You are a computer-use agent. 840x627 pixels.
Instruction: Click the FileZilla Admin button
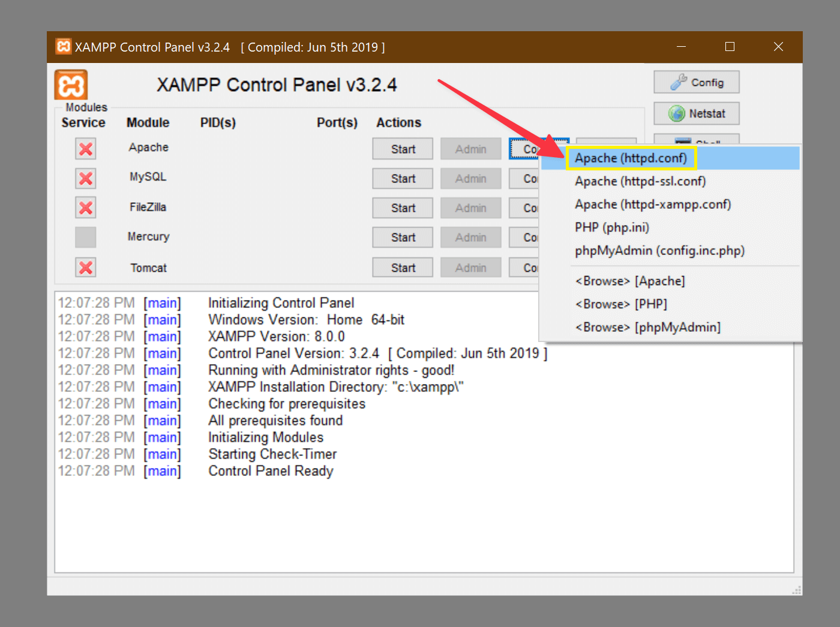470,208
